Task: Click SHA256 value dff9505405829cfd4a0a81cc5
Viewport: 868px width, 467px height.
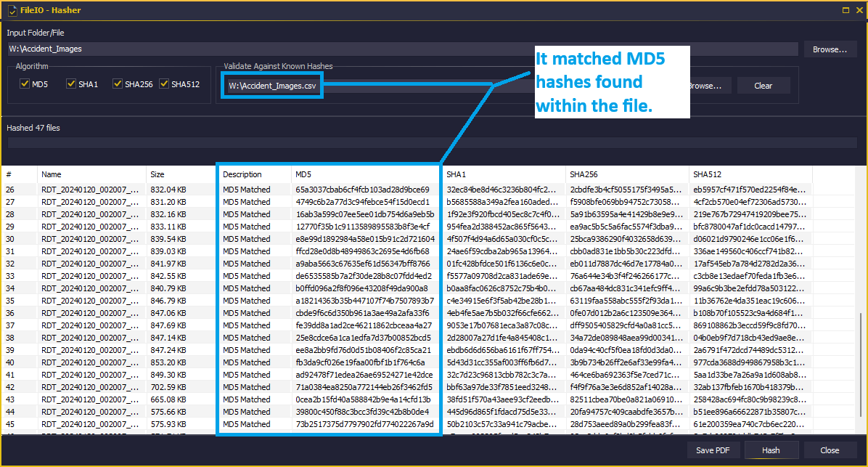Action: (x=626, y=325)
